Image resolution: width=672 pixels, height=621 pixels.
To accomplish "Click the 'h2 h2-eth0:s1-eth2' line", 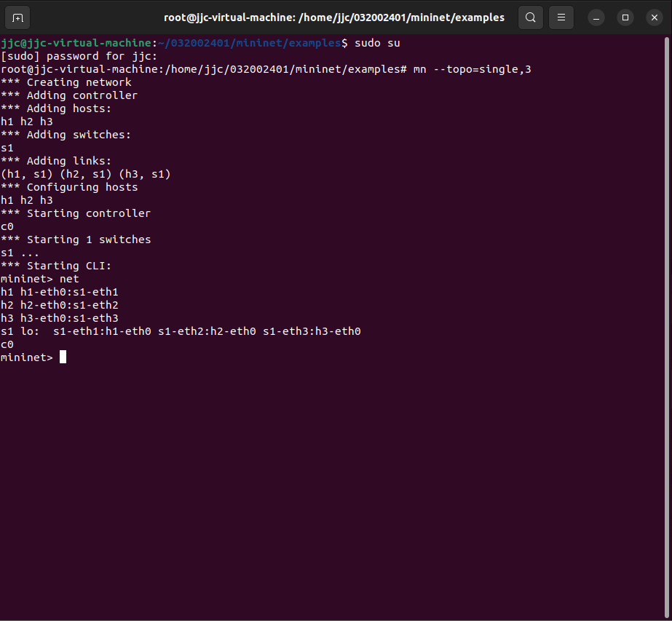I will click(60, 305).
